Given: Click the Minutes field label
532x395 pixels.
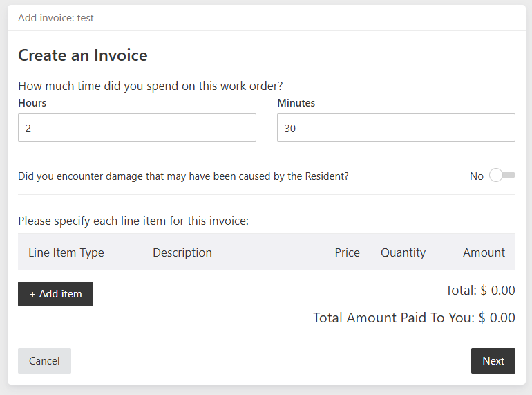Looking at the screenshot, I should (x=296, y=103).
